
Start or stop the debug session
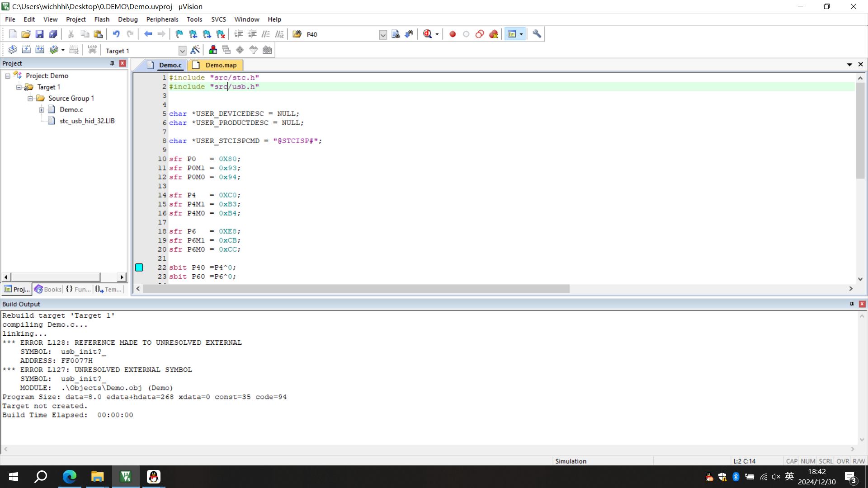(x=428, y=34)
